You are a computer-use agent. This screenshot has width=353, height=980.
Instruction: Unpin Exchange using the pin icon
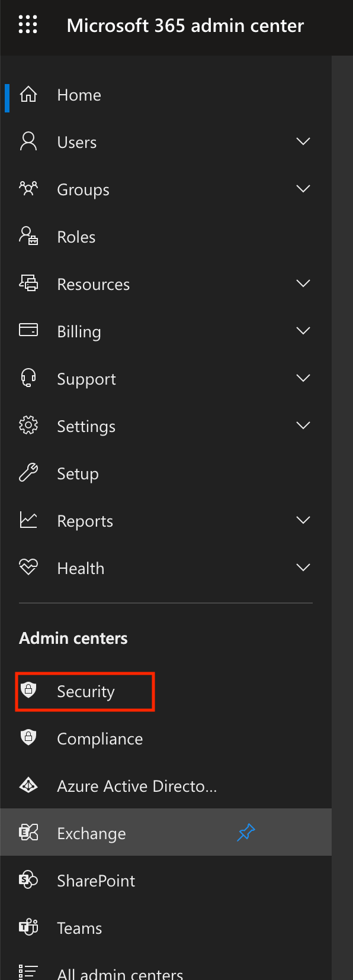(x=246, y=833)
